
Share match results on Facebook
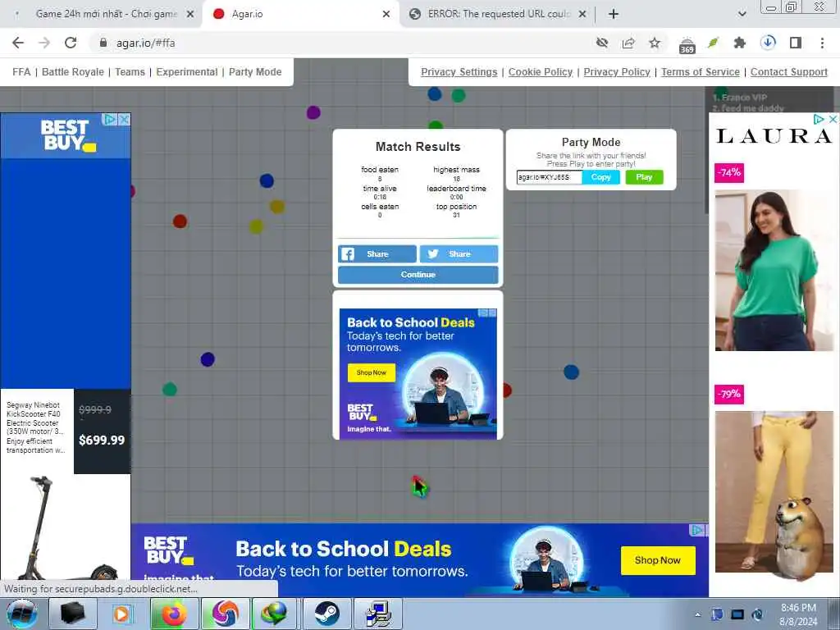[x=377, y=254]
